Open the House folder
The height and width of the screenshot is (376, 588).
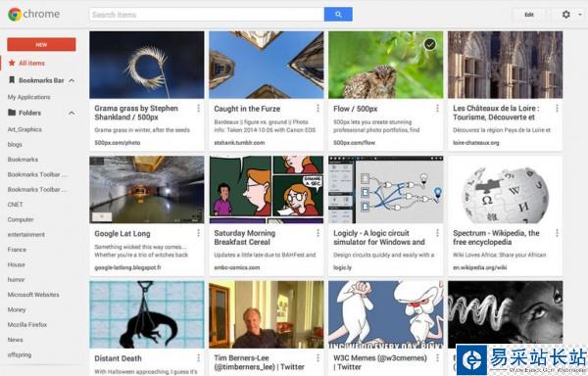(16, 264)
